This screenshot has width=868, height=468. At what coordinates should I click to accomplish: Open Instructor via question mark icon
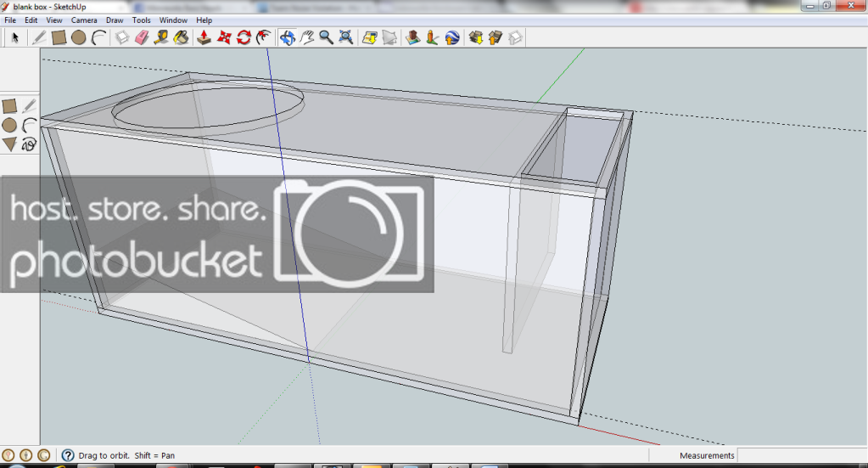coord(68,455)
